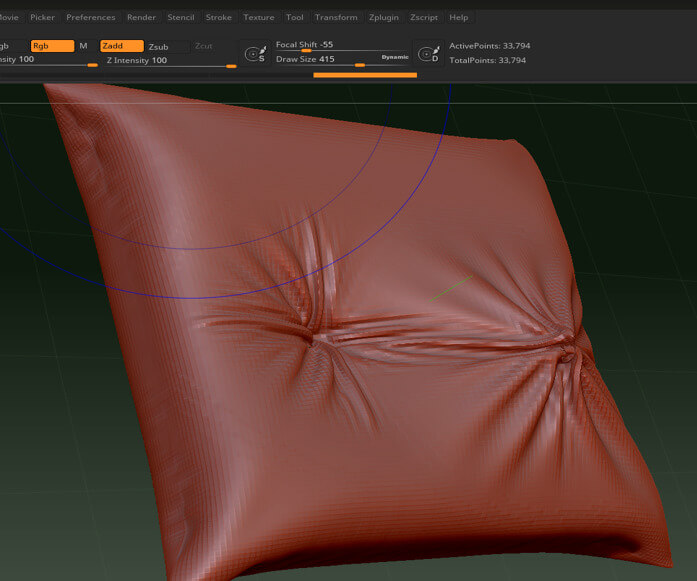Click the S brush size icon

tap(255, 54)
